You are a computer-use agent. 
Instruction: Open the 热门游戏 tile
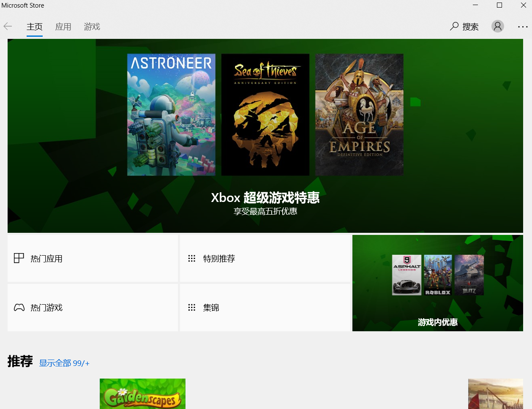(x=93, y=308)
